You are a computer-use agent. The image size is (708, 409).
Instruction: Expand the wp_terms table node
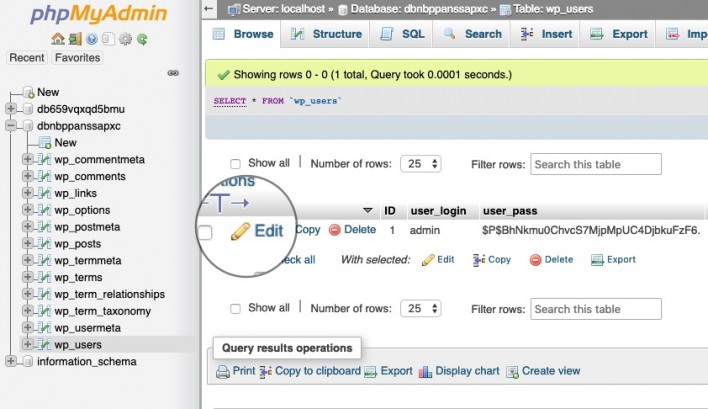click(x=28, y=277)
